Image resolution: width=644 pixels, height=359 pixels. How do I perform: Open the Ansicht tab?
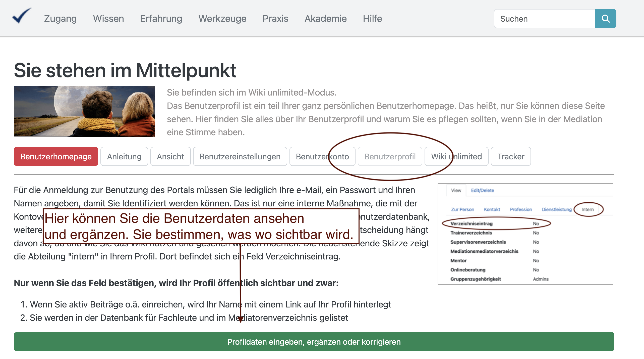pyautogui.click(x=170, y=156)
